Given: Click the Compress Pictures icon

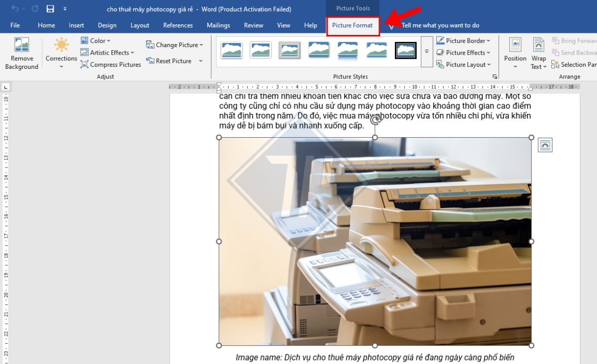Looking at the screenshot, I should (x=85, y=65).
